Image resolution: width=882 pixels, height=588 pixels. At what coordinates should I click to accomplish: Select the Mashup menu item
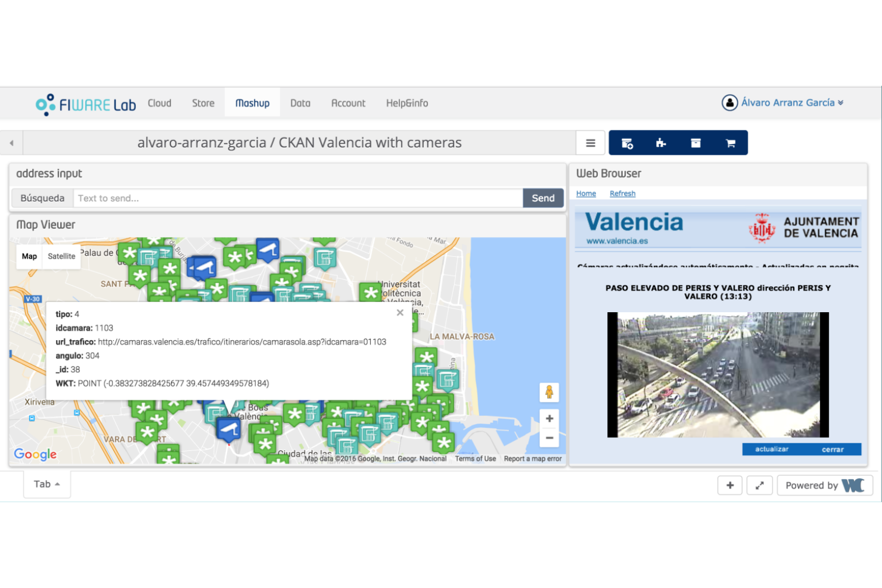(252, 102)
